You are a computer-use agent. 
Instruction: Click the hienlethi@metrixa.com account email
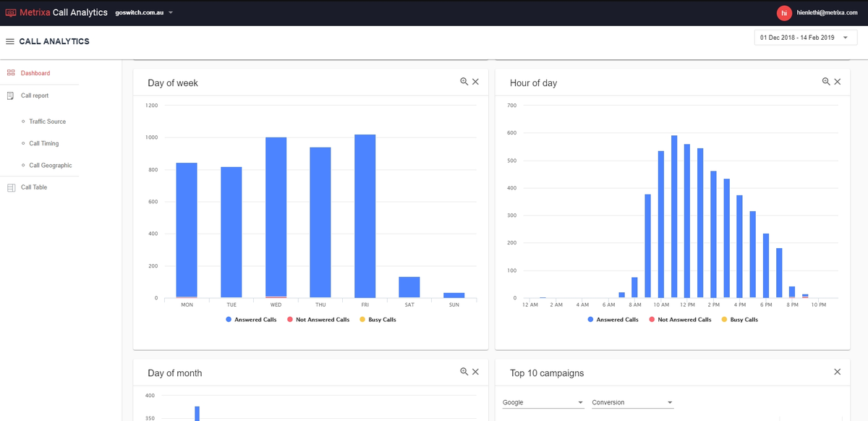(x=827, y=13)
